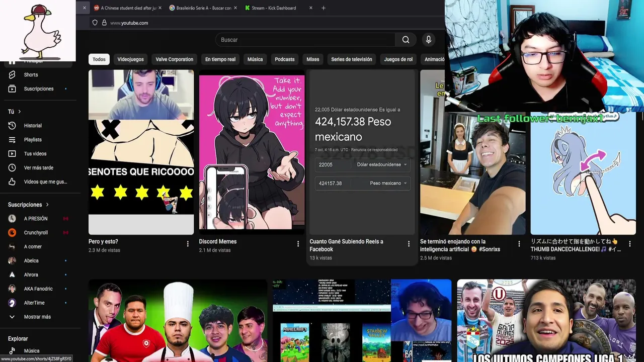The width and height of the screenshot is (644, 362).
Task: Open Historial in the sidebar
Action: point(33,126)
